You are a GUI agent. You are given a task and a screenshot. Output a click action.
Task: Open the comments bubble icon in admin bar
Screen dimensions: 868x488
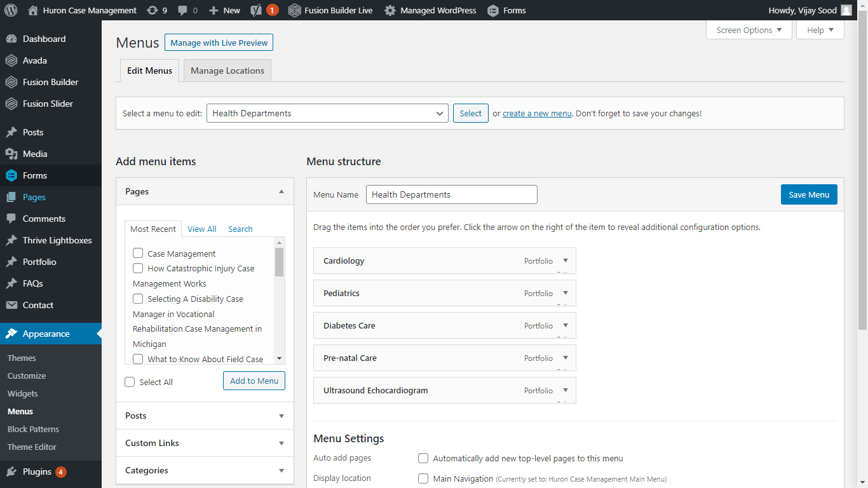(x=183, y=10)
